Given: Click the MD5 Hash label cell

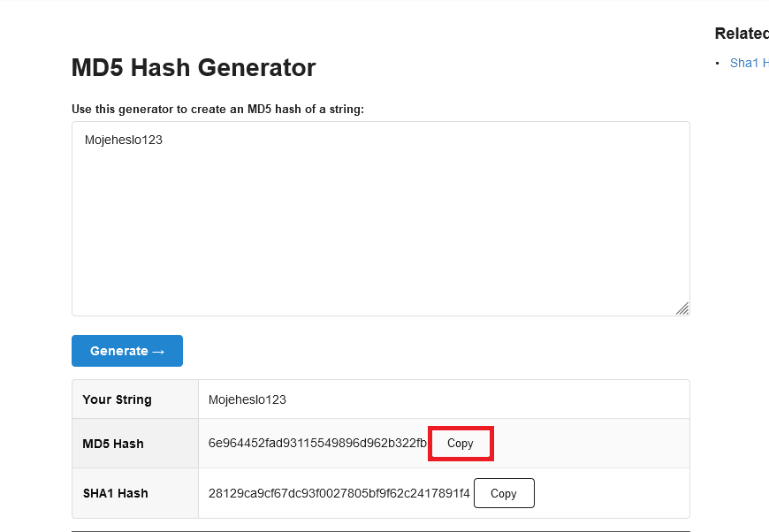Looking at the screenshot, I should click(135, 444).
